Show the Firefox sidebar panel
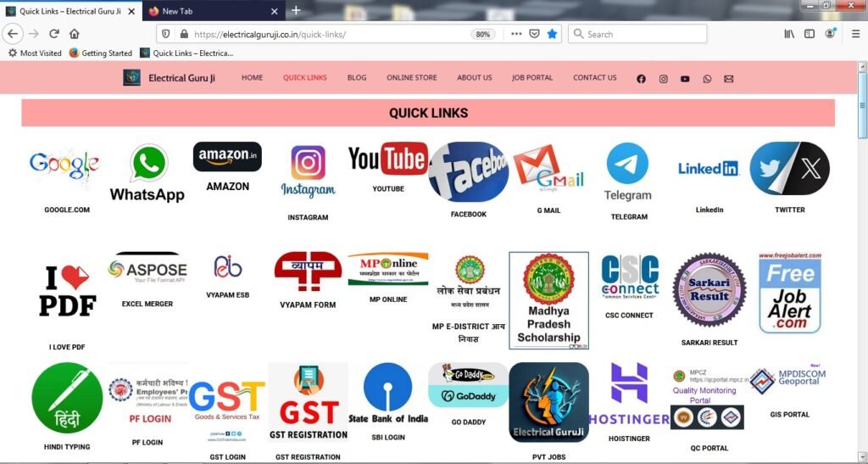 pyautogui.click(x=810, y=34)
